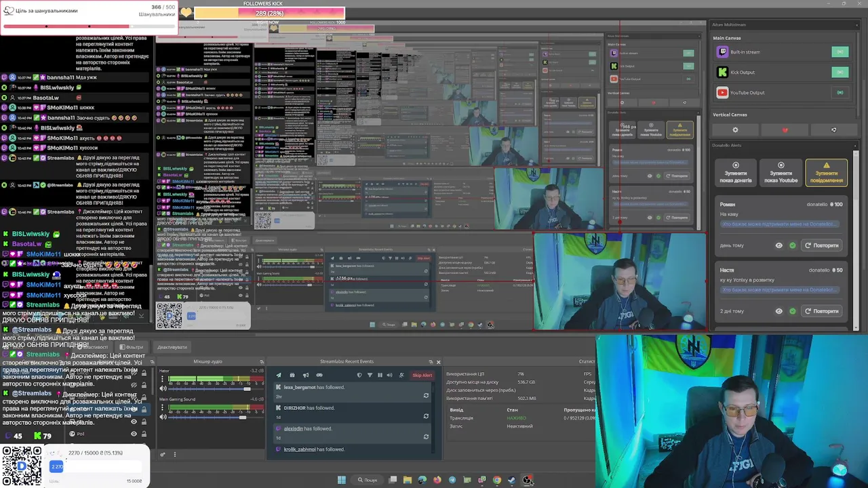868x488 pixels.
Task: Open three-dot menu for Main Gaming Sound
Action: (162, 407)
